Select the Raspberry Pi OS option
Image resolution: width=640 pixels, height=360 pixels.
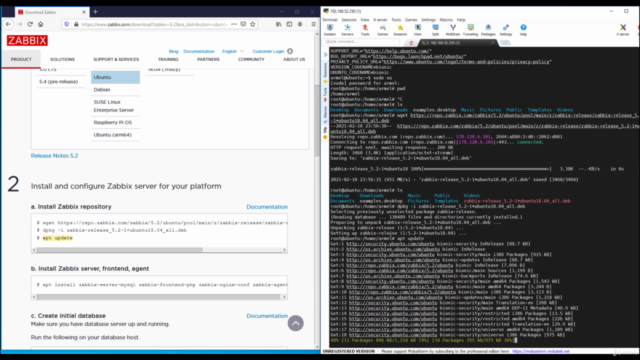pyautogui.click(x=115, y=122)
